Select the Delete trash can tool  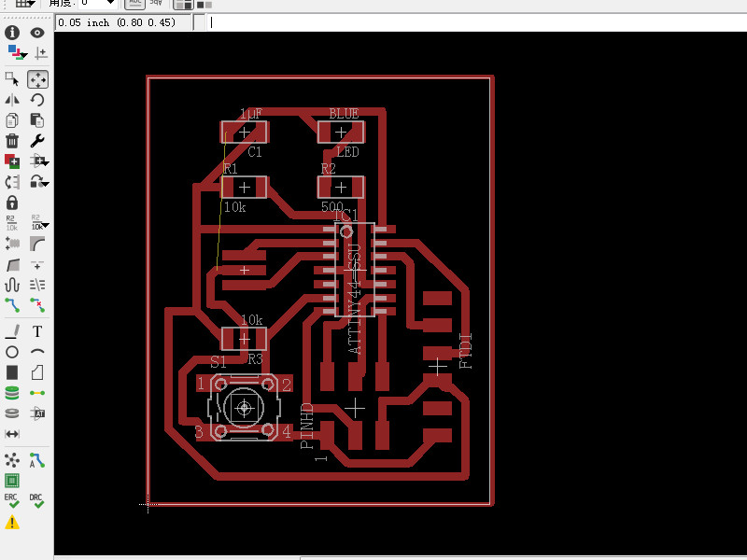pyautogui.click(x=12, y=141)
